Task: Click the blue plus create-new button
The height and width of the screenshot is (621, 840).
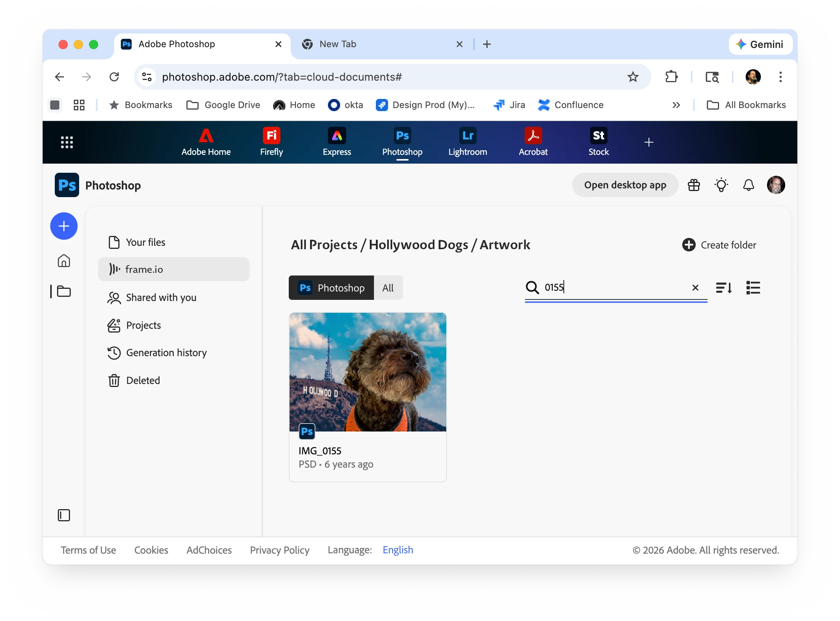Action: click(64, 226)
